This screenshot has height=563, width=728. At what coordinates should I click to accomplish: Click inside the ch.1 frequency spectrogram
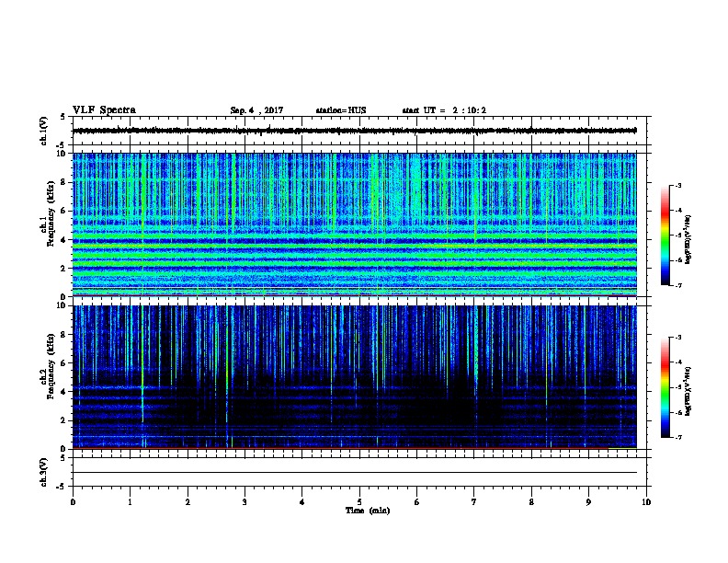355,224
